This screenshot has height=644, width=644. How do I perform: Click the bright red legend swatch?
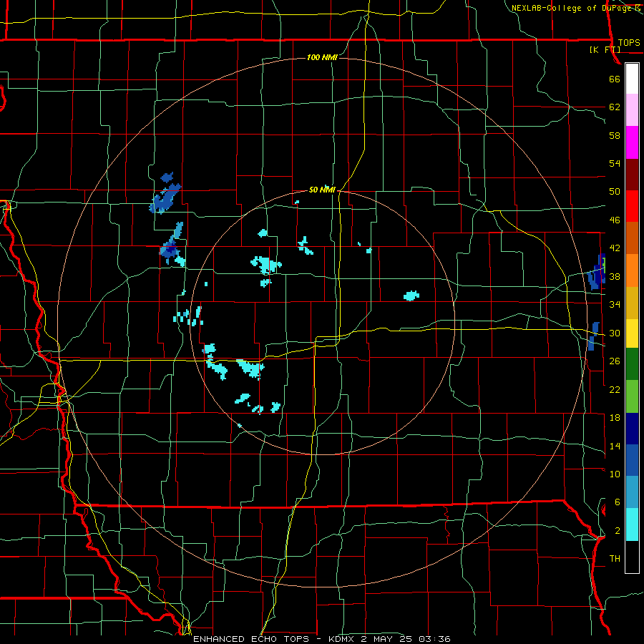pyautogui.click(x=632, y=206)
